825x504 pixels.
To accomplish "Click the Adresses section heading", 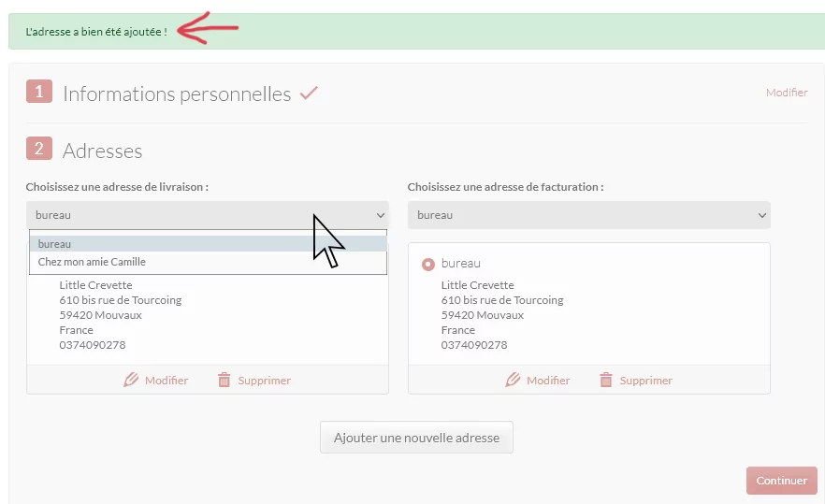I will pos(103,151).
